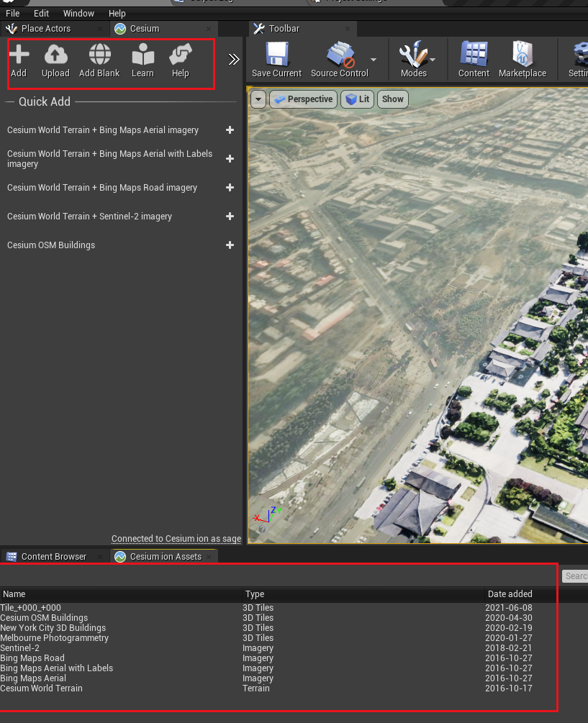Expand the collapsed panel chevron near Cesium tab
Viewport: 588px width, 723px height.
tap(232, 60)
